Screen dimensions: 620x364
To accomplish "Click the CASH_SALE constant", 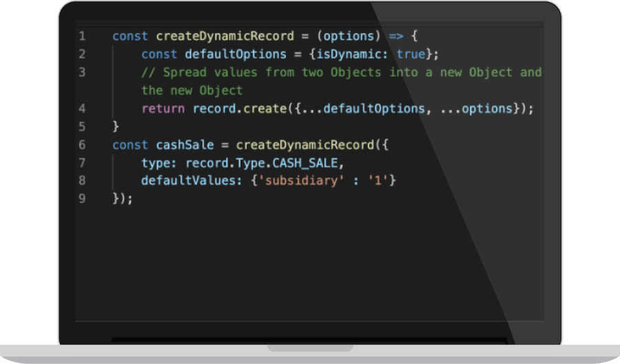I will point(305,162).
